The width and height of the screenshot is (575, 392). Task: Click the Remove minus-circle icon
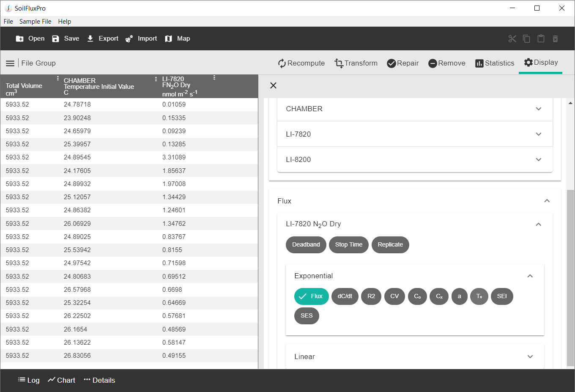[x=433, y=63]
